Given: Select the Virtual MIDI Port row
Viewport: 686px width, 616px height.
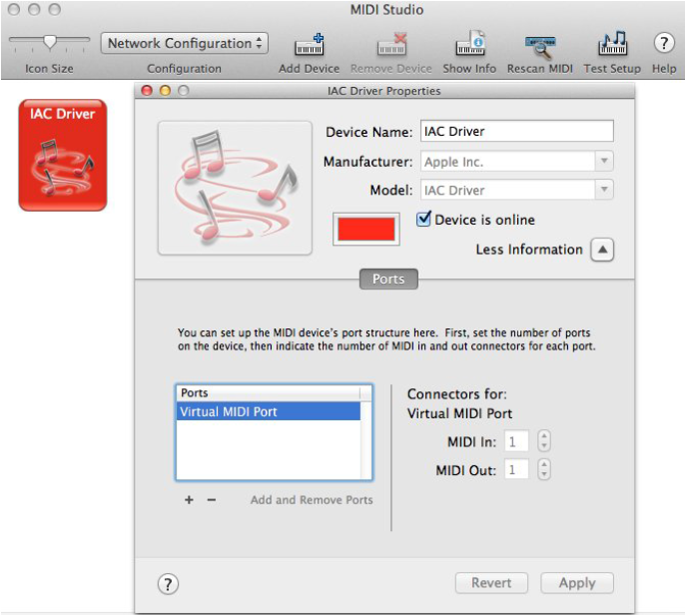Looking at the screenshot, I should pyautogui.click(x=269, y=411).
